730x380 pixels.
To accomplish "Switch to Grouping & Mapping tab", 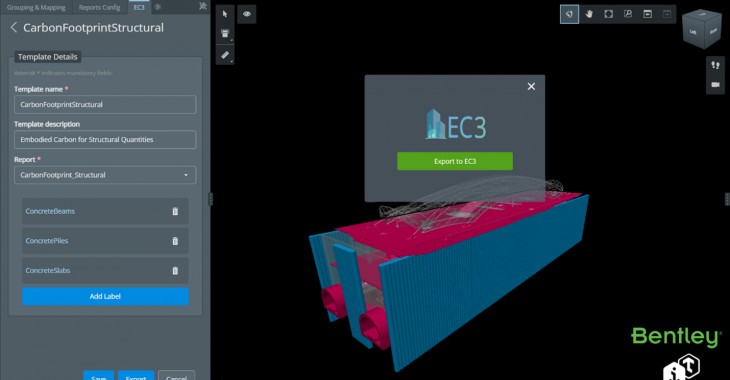I will click(x=36, y=7).
